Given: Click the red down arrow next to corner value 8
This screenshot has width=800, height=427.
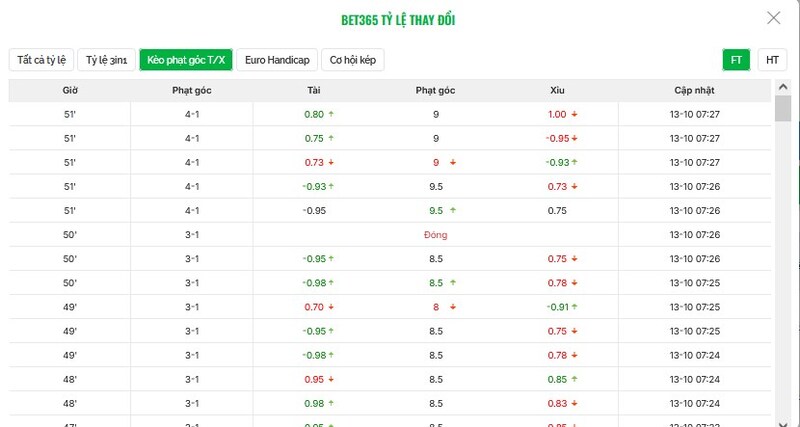Looking at the screenshot, I should point(453,307).
